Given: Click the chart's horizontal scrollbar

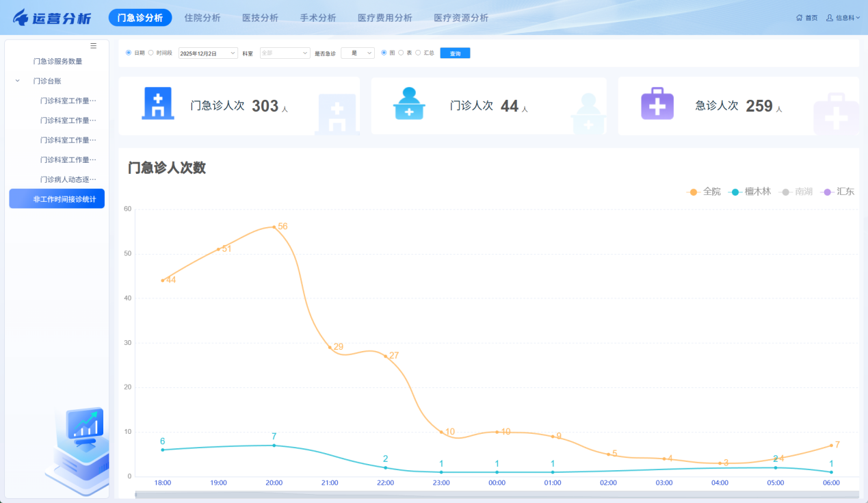Looking at the screenshot, I should click(x=497, y=494).
